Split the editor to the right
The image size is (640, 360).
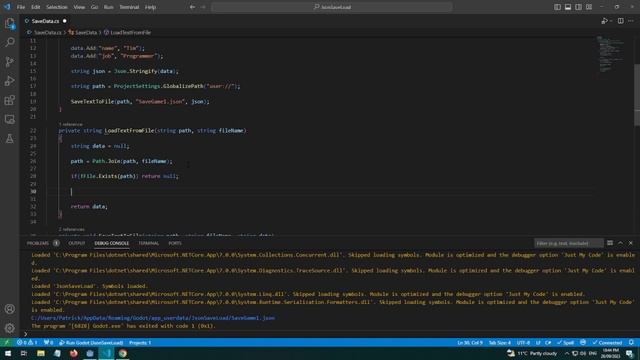click(x=620, y=21)
